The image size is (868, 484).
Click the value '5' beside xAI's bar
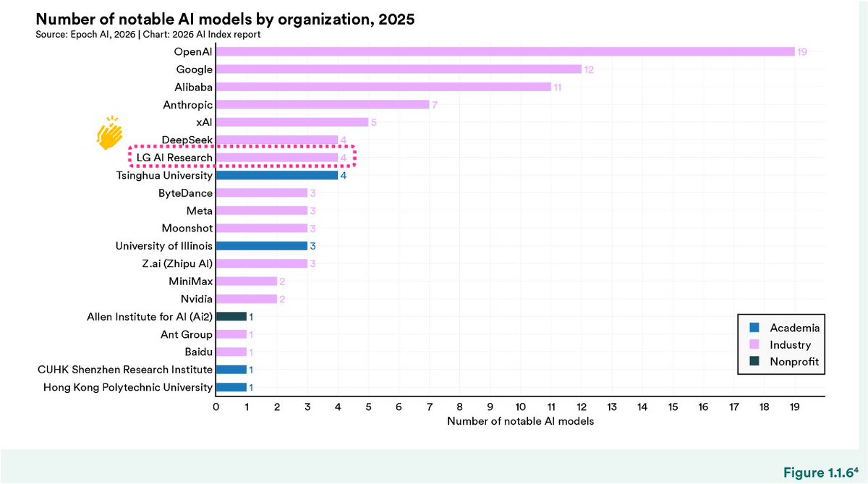click(373, 123)
